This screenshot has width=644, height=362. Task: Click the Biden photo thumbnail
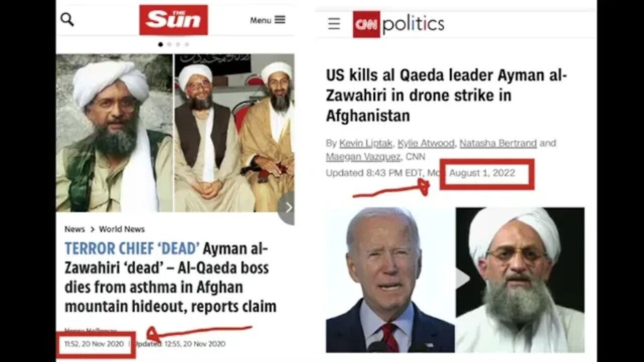390,280
